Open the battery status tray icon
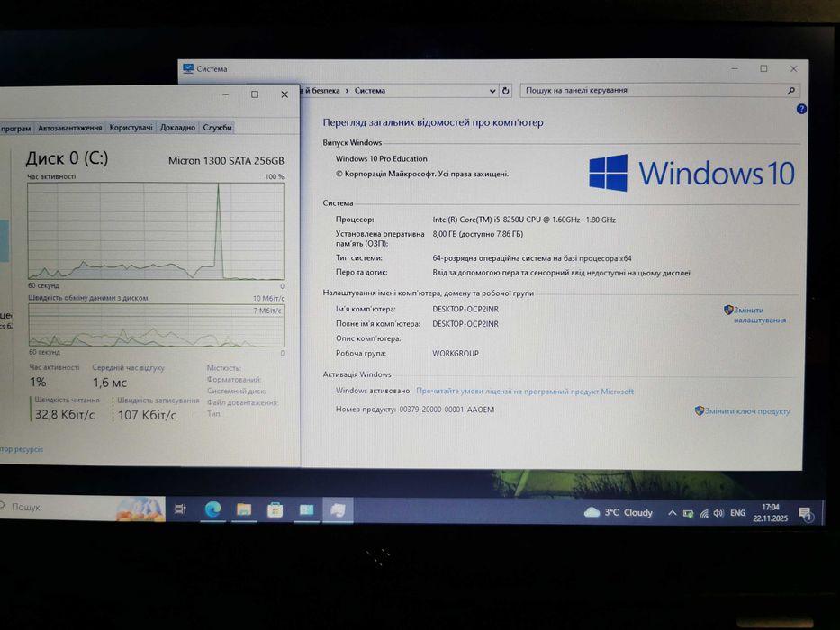 [689, 514]
